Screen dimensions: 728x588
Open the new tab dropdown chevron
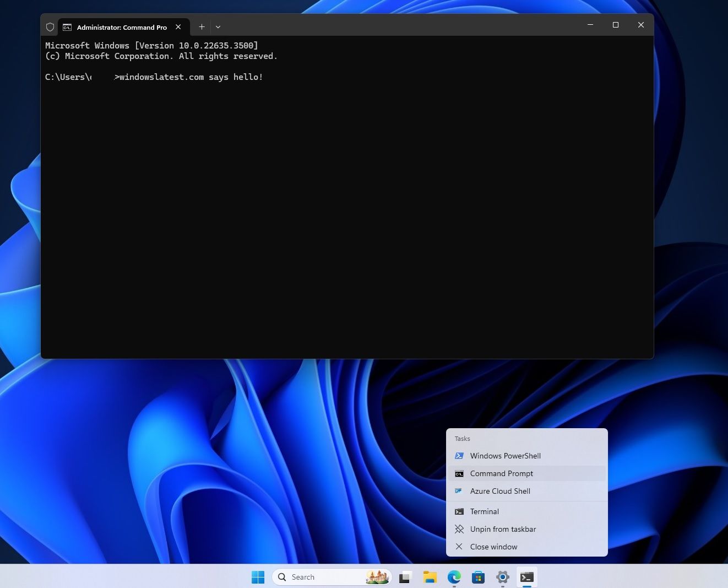218,26
